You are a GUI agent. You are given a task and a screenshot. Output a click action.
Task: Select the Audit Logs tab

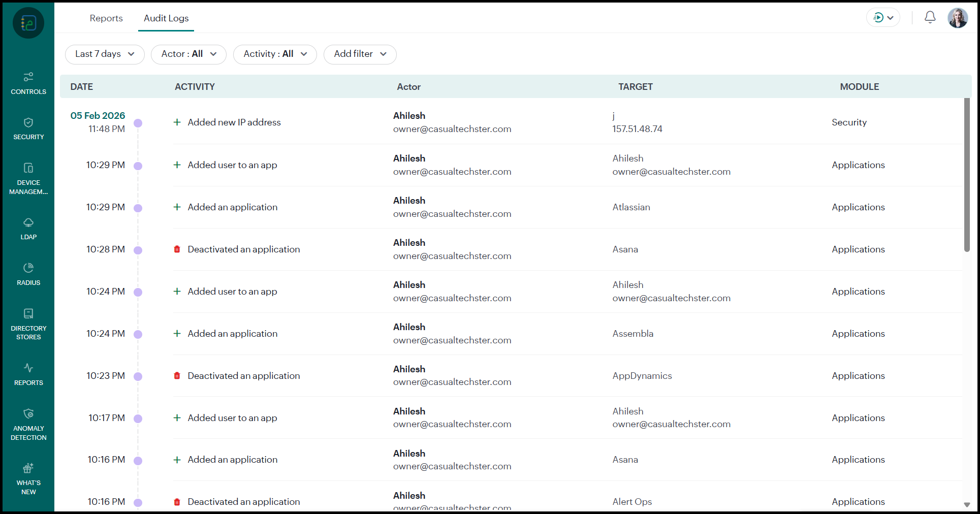tap(166, 18)
